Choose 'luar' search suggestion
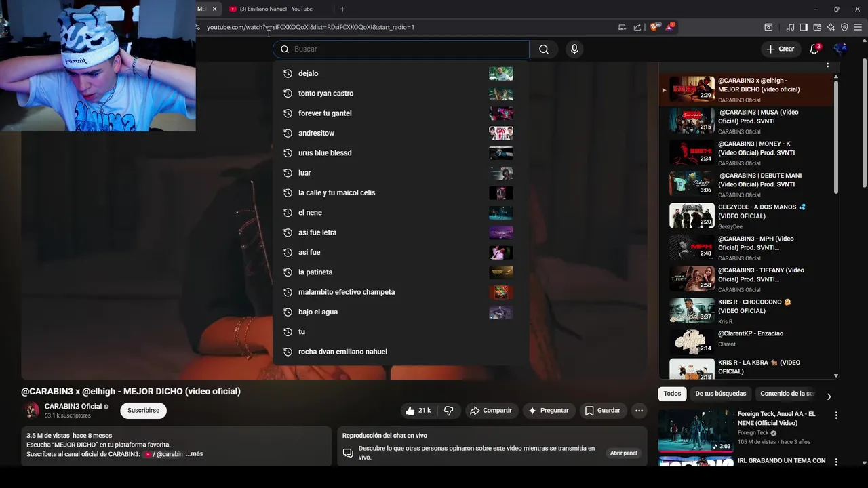Viewport: 868px width, 488px height. click(401, 173)
